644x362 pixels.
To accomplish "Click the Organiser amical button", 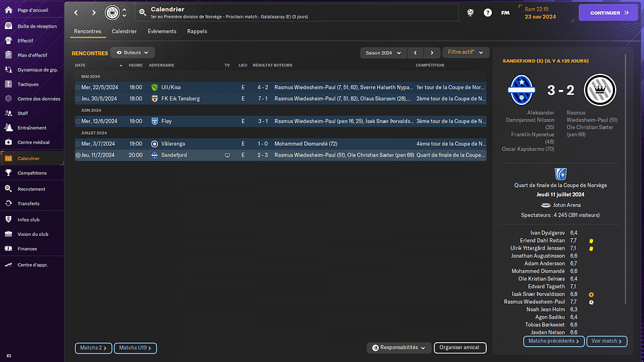I will pyautogui.click(x=459, y=348).
